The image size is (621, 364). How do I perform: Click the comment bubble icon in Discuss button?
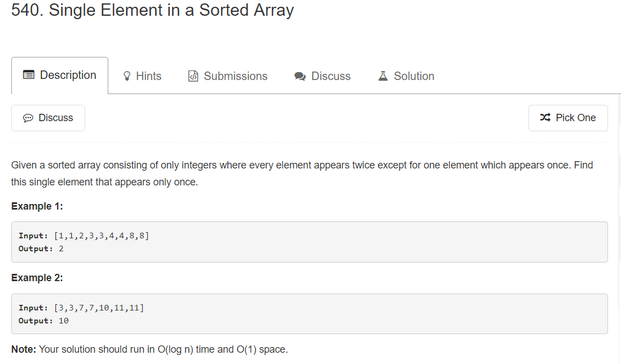click(28, 118)
